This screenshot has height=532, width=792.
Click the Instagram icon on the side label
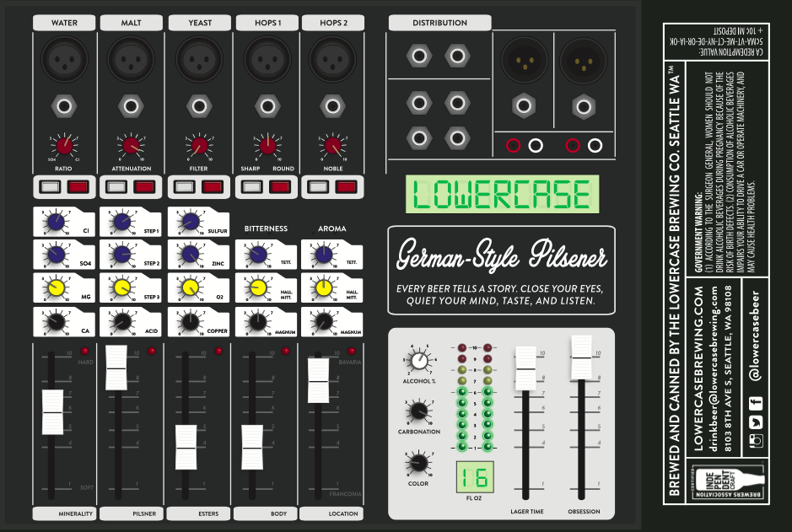756,441
